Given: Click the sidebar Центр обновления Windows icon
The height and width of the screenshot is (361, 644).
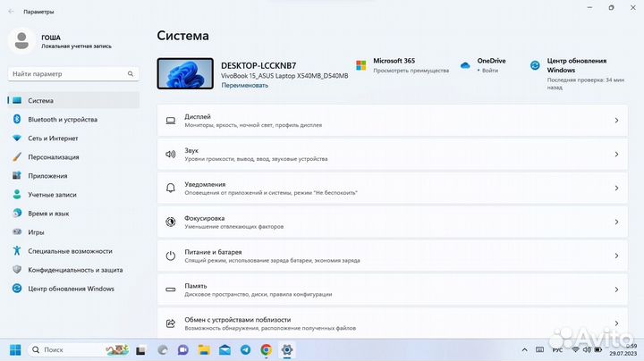Looking at the screenshot, I should click(x=17, y=289).
